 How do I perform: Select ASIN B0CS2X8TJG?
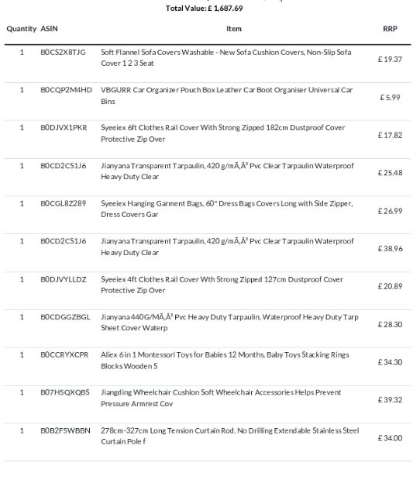(63, 52)
